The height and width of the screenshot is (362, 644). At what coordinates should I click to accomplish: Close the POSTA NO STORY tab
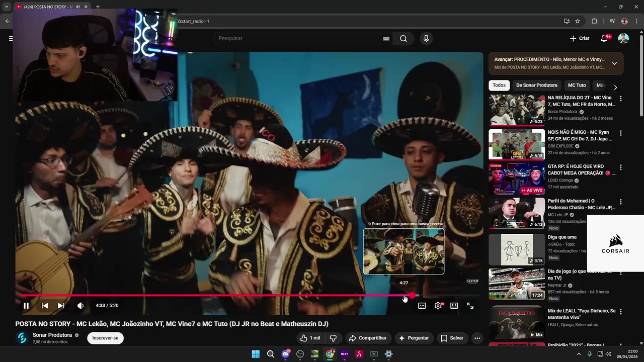tap(86, 7)
